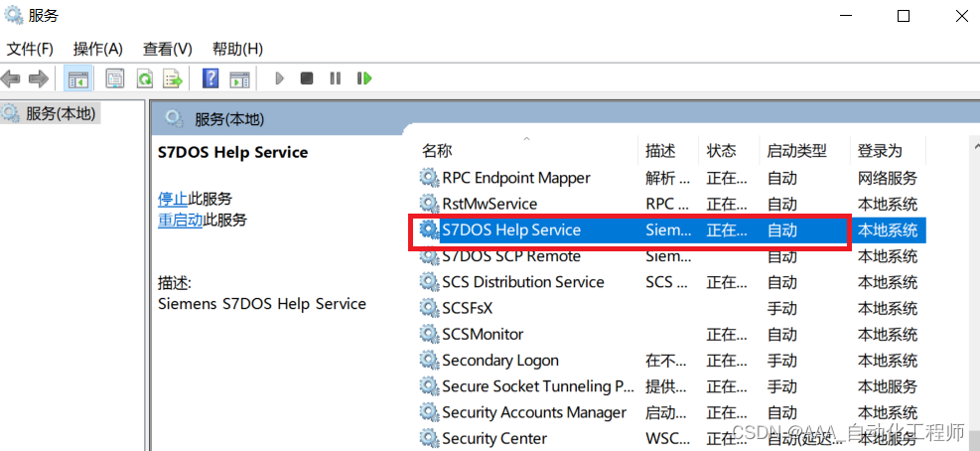Select the Security Accounts Manager service

[x=671, y=412]
